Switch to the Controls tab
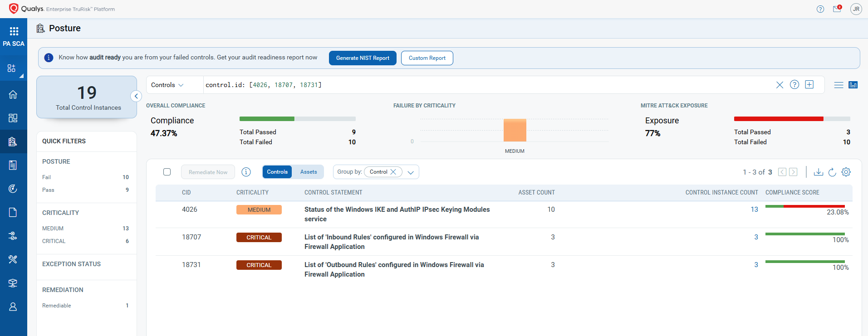This screenshot has height=336, width=868. point(277,172)
